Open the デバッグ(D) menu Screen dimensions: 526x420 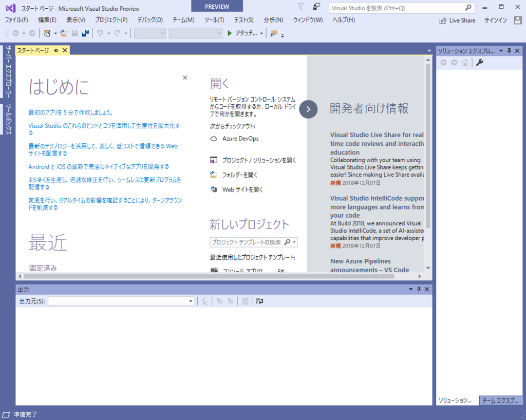click(150, 20)
